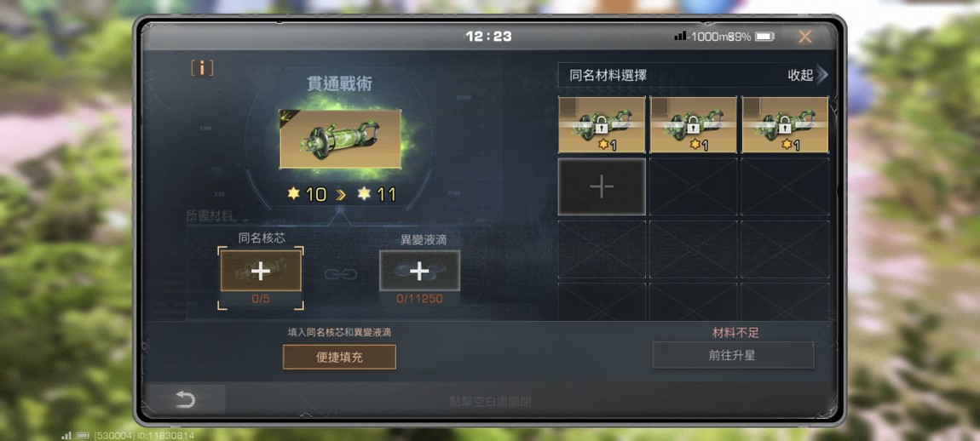Click the back arrow icon at bottom left
This screenshot has width=980, height=441.
pyautogui.click(x=185, y=399)
